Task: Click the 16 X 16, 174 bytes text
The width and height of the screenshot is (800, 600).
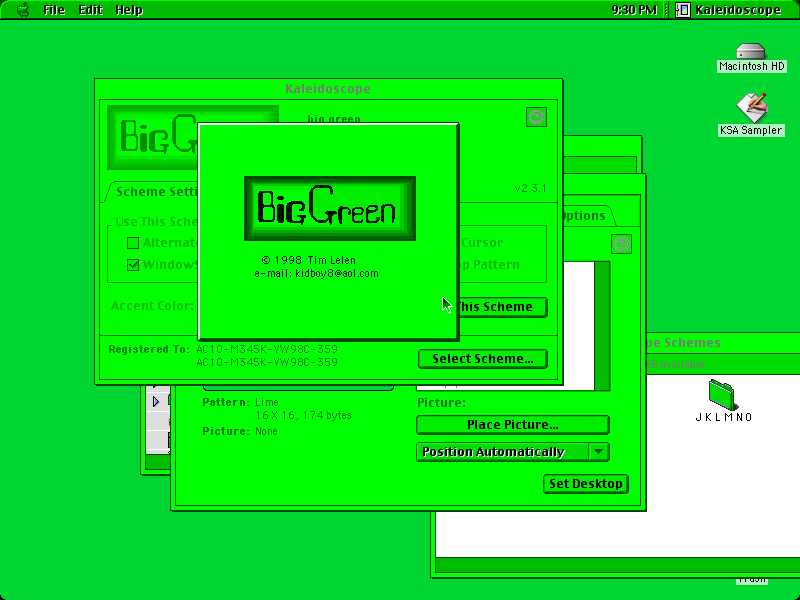Action: click(303, 415)
